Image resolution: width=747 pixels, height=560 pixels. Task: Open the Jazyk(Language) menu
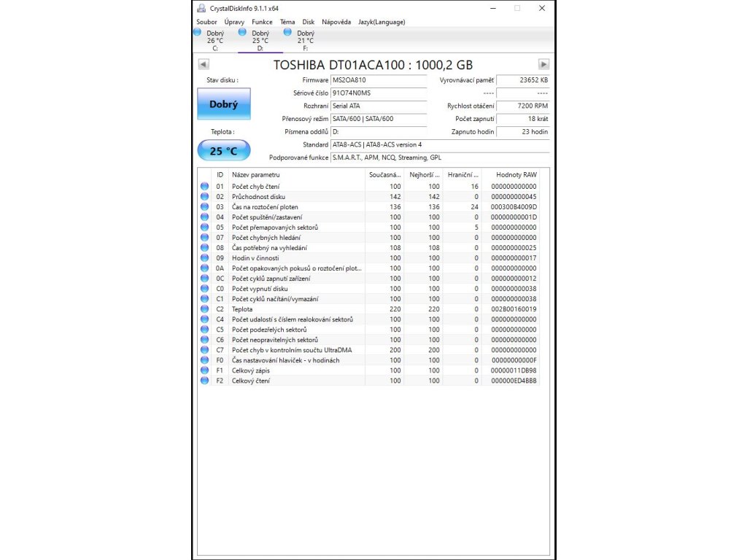tap(381, 23)
